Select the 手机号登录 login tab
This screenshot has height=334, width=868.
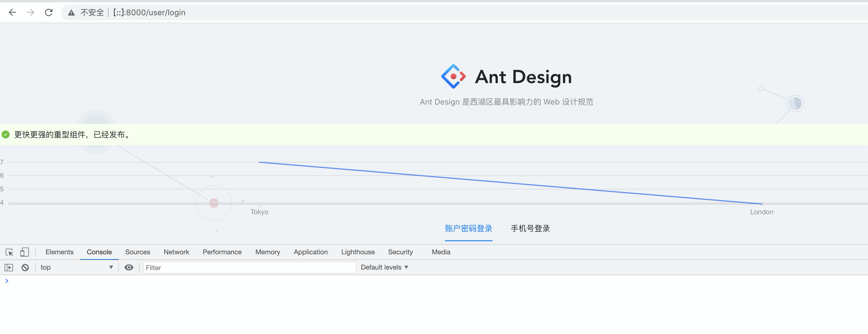pyautogui.click(x=530, y=228)
